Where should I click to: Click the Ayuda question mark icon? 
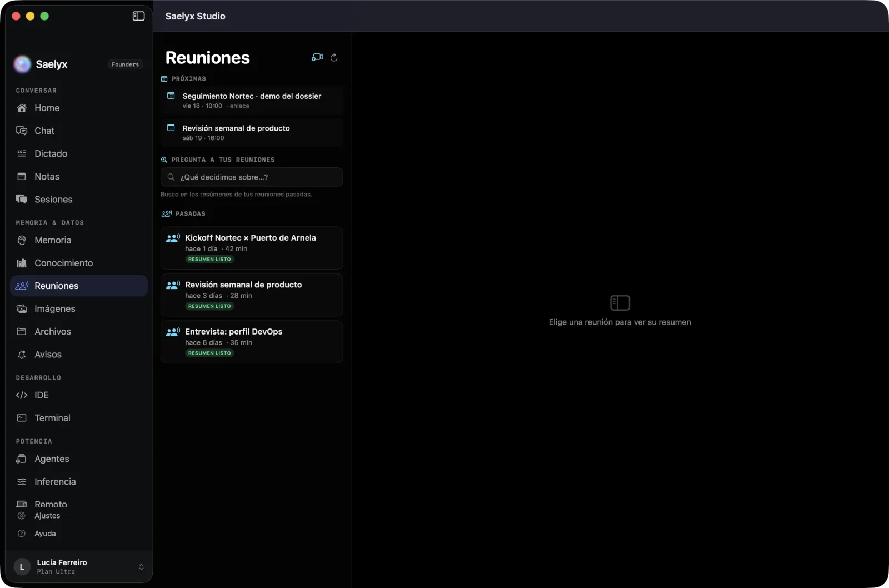click(x=22, y=534)
